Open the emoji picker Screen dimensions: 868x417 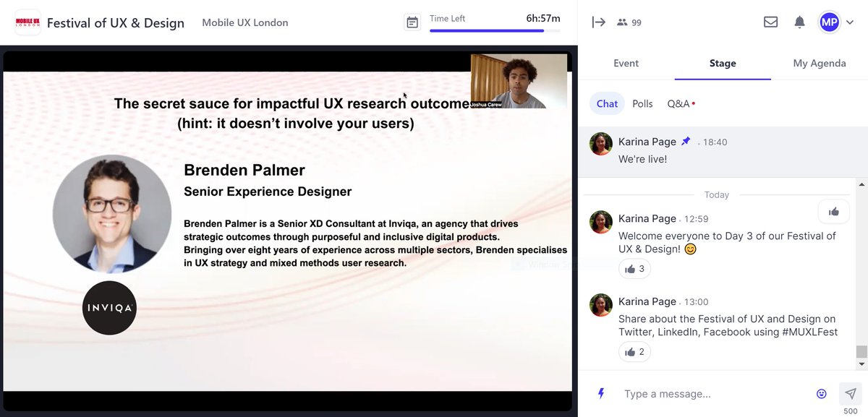822,394
